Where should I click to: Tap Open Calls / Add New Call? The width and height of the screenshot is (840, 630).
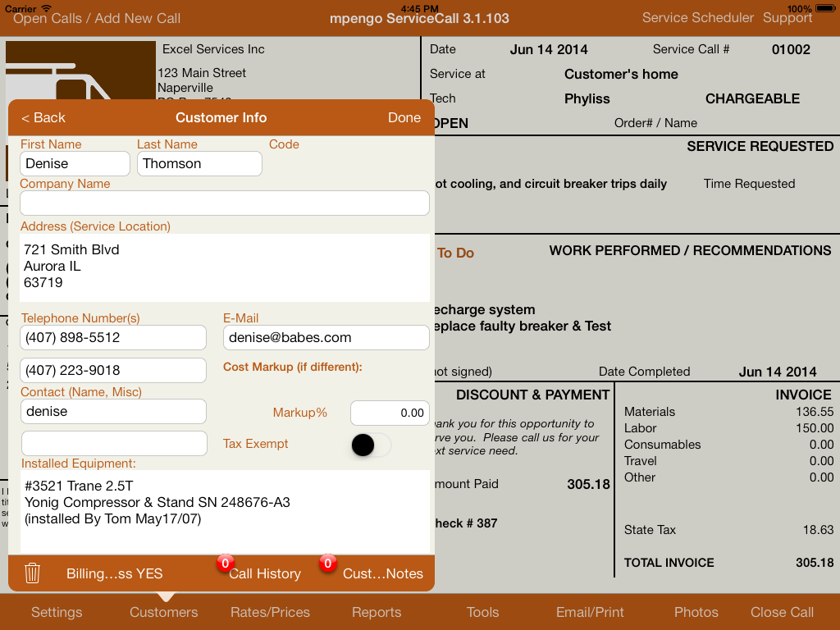coord(97,18)
